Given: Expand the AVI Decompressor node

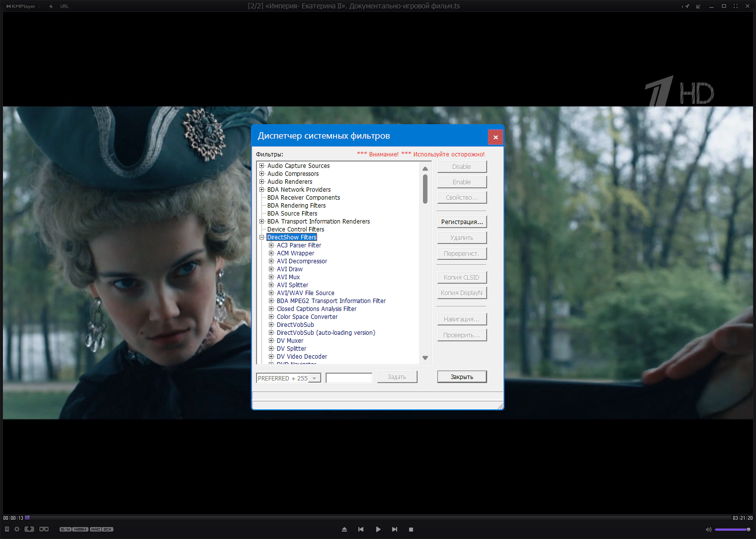Looking at the screenshot, I should click(271, 261).
